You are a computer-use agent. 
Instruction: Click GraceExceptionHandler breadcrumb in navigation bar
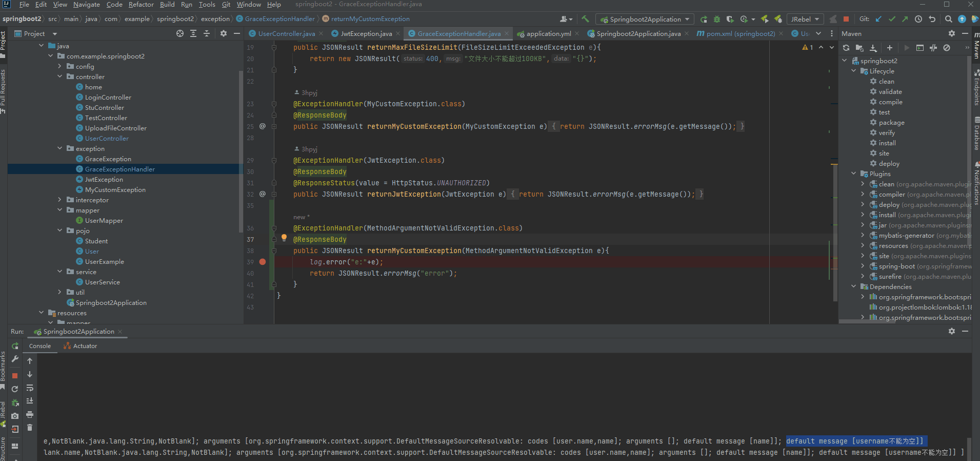point(279,19)
